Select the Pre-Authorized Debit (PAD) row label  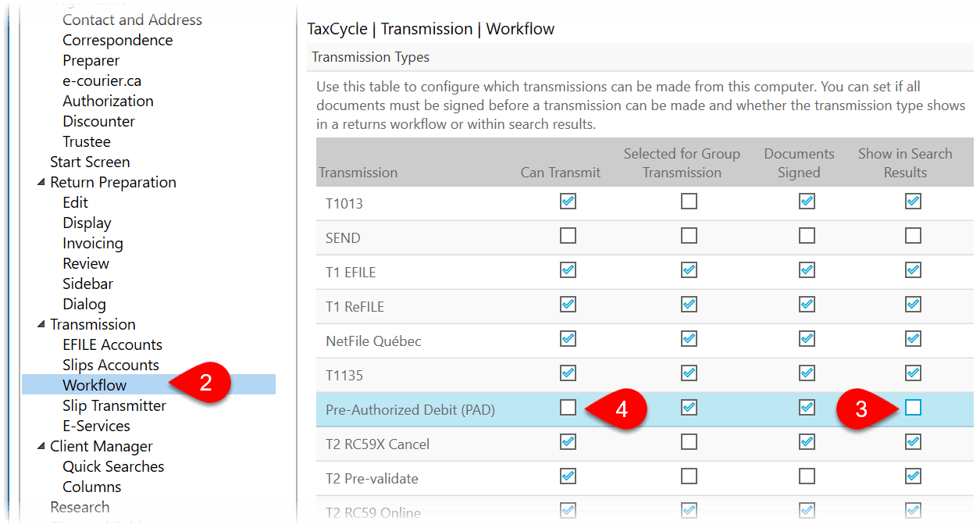pos(410,410)
